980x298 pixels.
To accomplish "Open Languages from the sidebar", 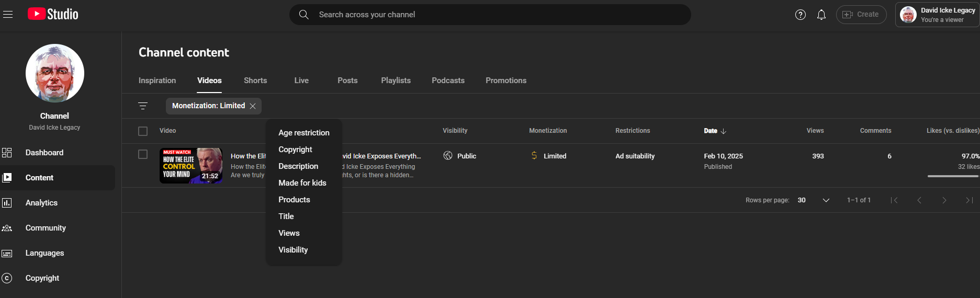I will [x=44, y=253].
